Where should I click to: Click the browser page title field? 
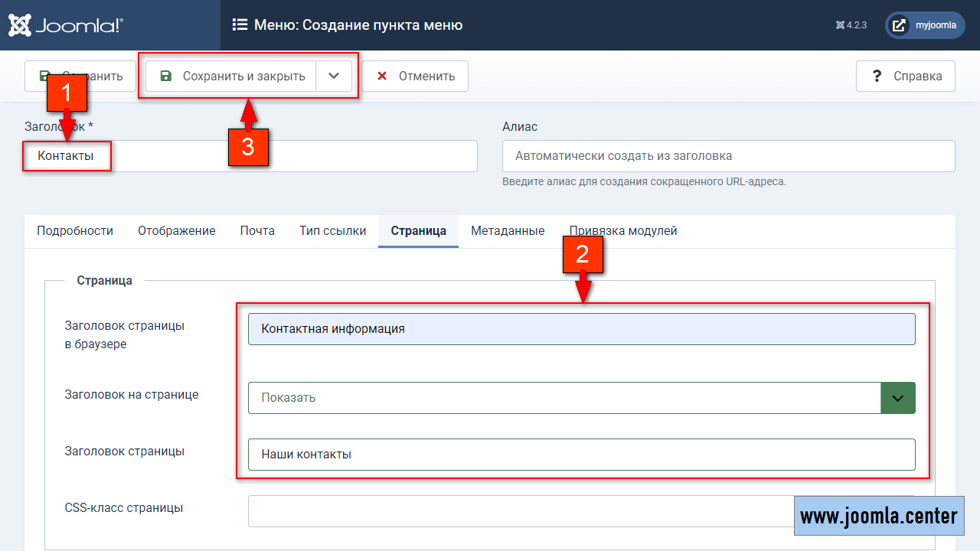(581, 329)
